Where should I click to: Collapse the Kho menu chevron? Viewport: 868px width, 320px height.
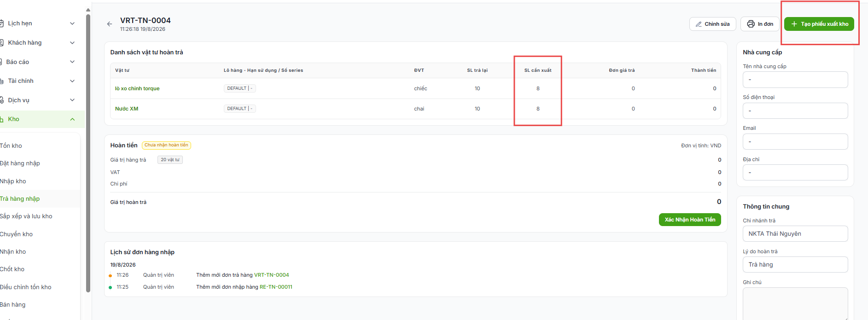(x=72, y=119)
